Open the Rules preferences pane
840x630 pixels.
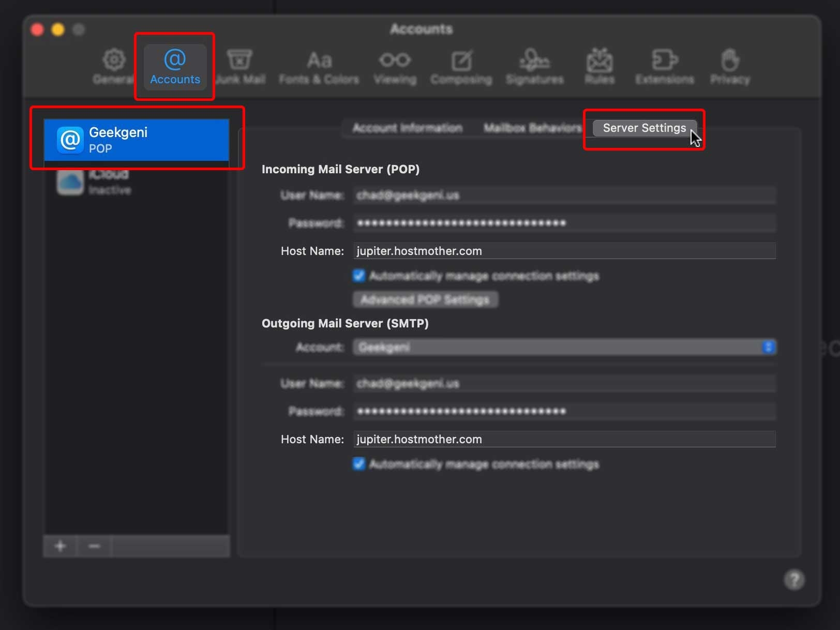[599, 67]
